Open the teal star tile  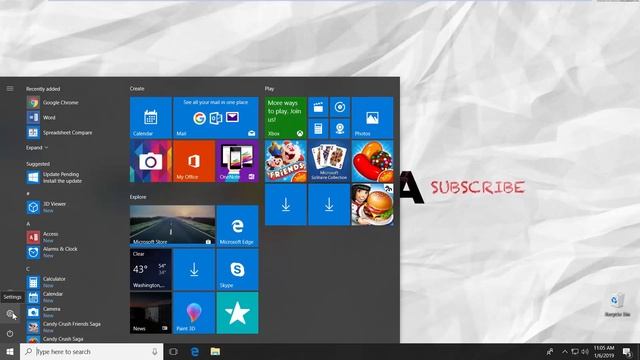click(237, 313)
